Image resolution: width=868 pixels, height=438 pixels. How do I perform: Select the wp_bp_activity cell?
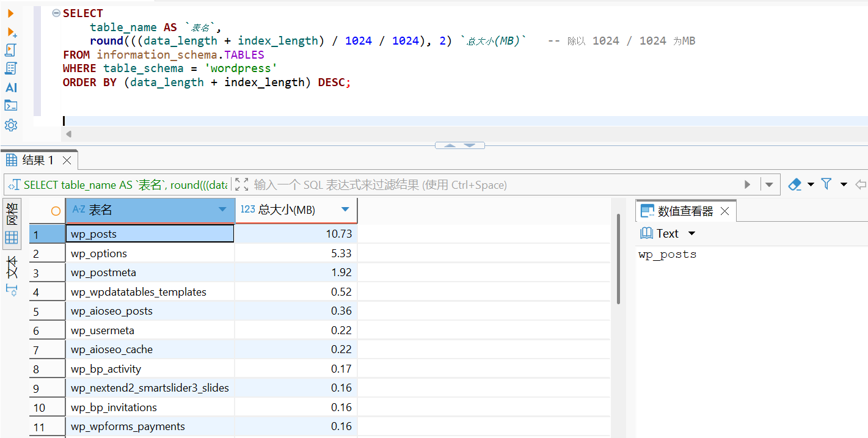[150, 369]
